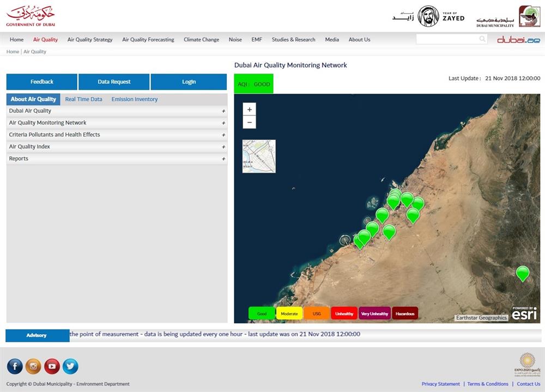Click the maroon Hazardous legend swatch
545x392 pixels.
pos(405,314)
